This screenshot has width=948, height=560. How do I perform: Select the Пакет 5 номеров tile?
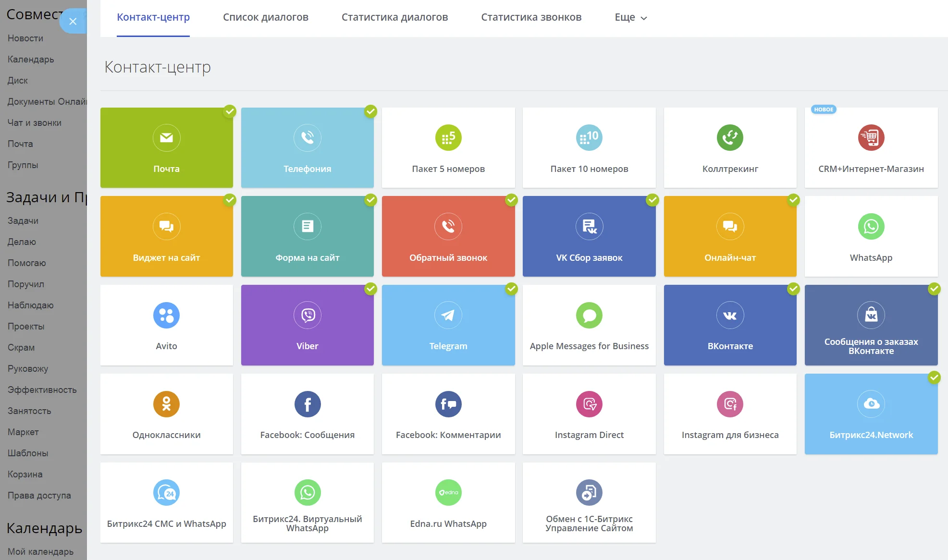(x=448, y=147)
